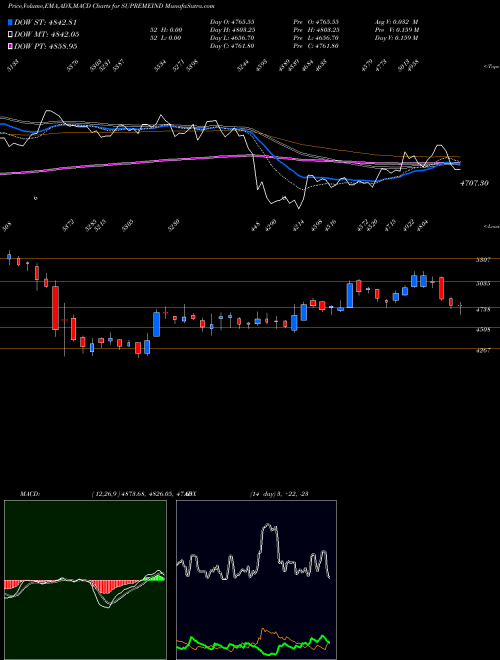
Task: Click the last candlestick on the right
Action: pyautogui.click(x=460, y=308)
